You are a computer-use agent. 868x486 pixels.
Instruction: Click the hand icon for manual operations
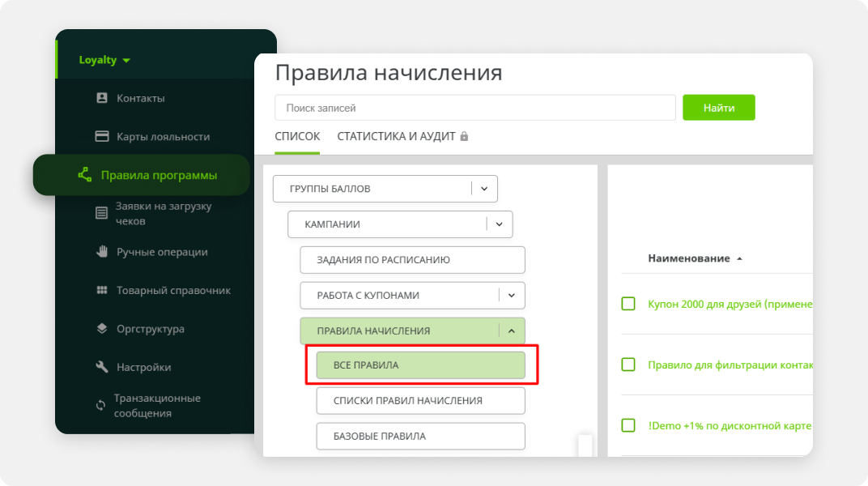102,252
